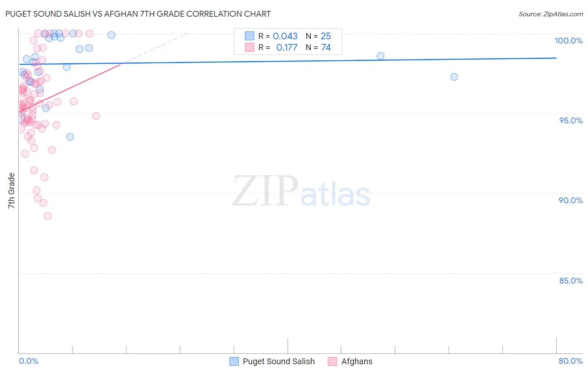
Task: Click the 85.0% y-axis tick label
Action: [x=571, y=281]
